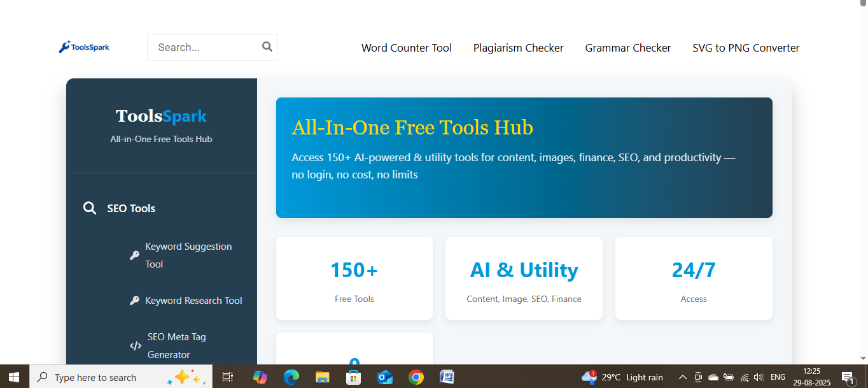
Task: Click the magnifier icon inside the search bar
Action: click(x=267, y=47)
